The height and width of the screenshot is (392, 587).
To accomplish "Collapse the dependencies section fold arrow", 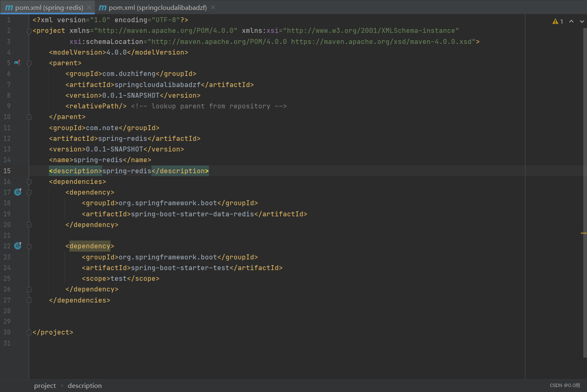I will [x=28, y=181].
